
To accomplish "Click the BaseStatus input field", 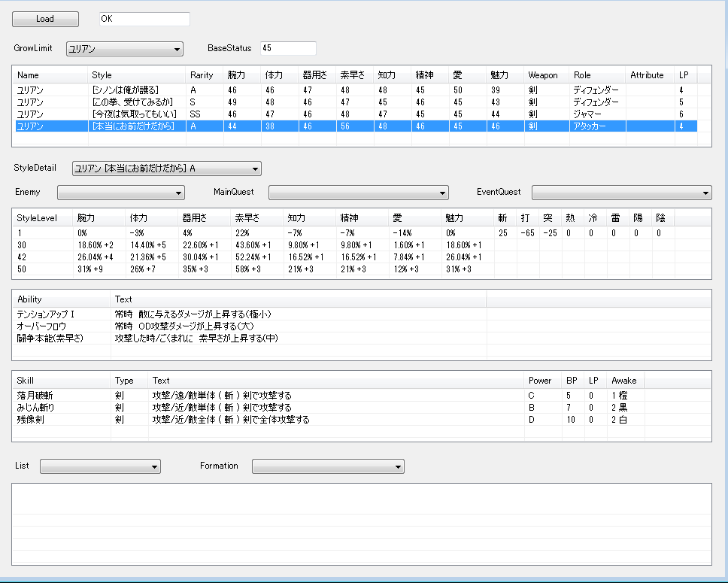I will tap(288, 48).
